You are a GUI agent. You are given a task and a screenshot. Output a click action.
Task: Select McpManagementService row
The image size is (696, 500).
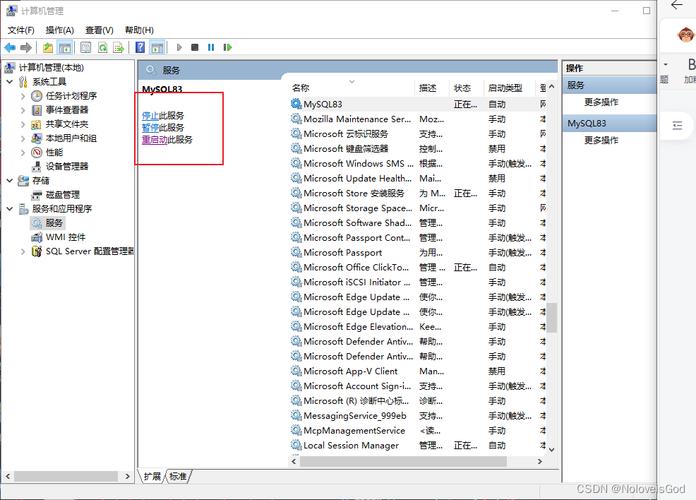coord(419,431)
